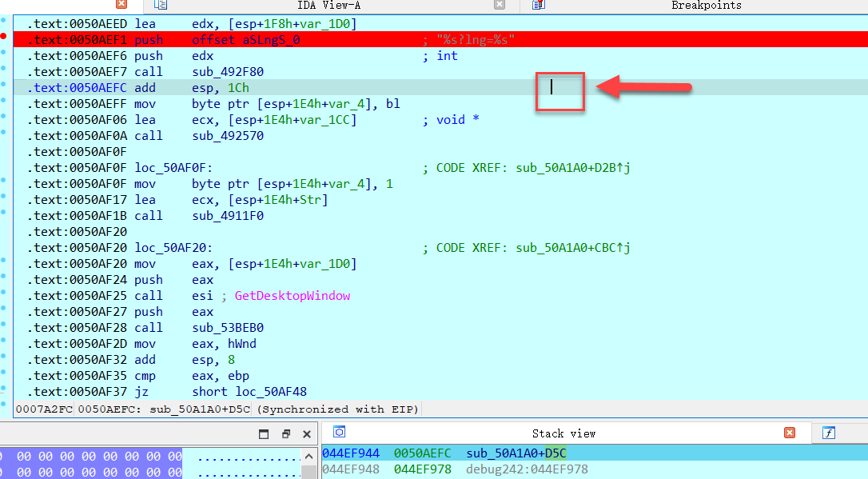Image resolution: width=868 pixels, height=479 pixels.
Task: Click the '; void *' comment
Action: pyautogui.click(x=451, y=120)
